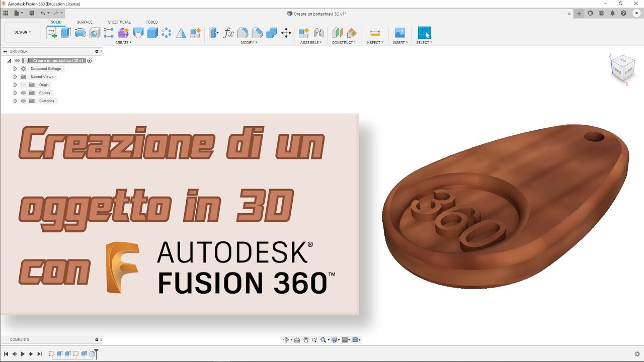Collapse the root component node
Screen dimensions: 644x362
(9, 61)
